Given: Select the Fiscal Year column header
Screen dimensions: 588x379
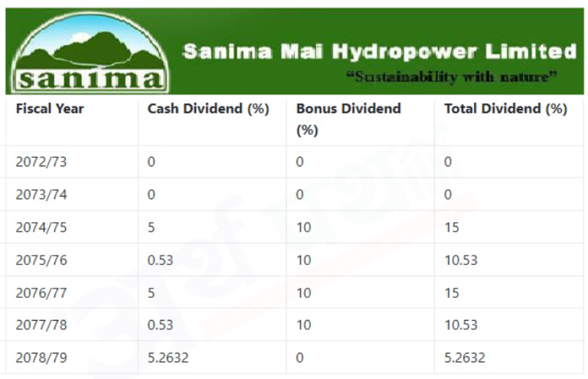Looking at the screenshot, I should click(x=50, y=109).
